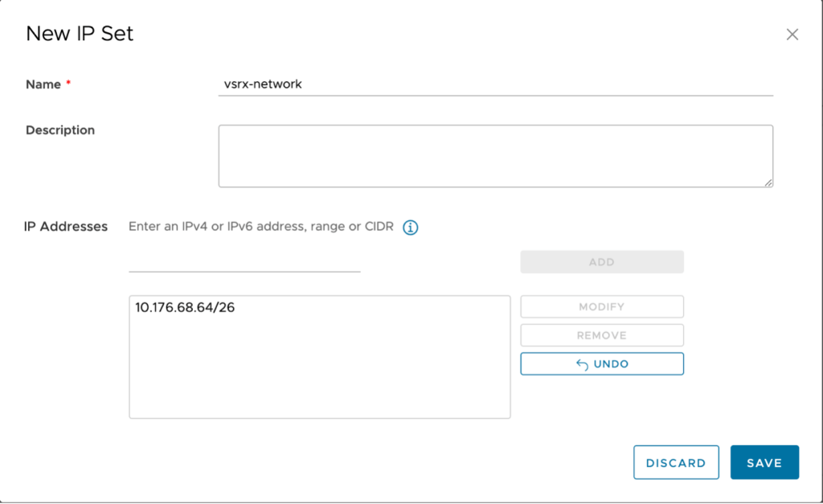The image size is (823, 504).
Task: Click the Name label
Action: click(x=43, y=84)
